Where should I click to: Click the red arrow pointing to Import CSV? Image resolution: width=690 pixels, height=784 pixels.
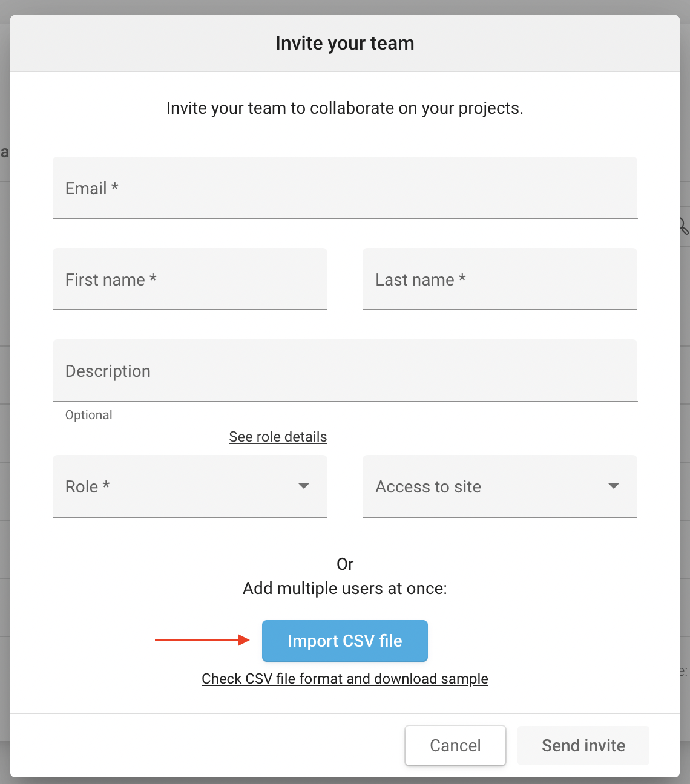point(202,640)
